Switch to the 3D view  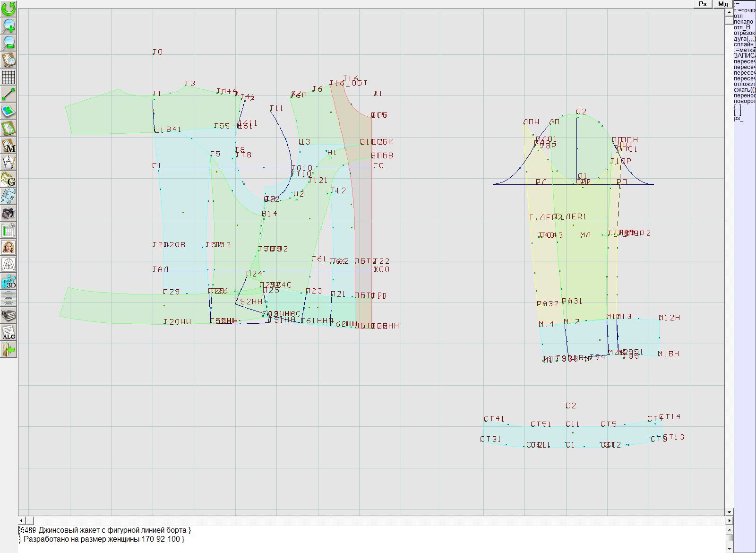(9, 282)
